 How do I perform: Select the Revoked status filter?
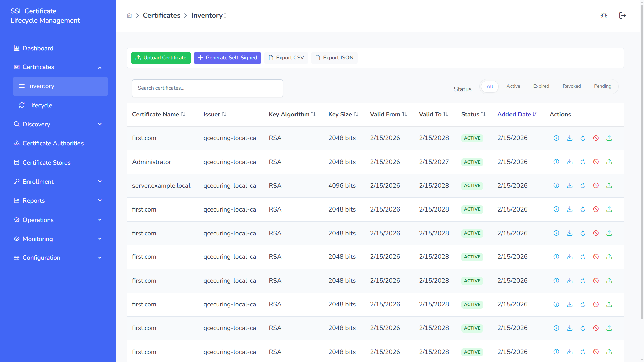pyautogui.click(x=572, y=86)
